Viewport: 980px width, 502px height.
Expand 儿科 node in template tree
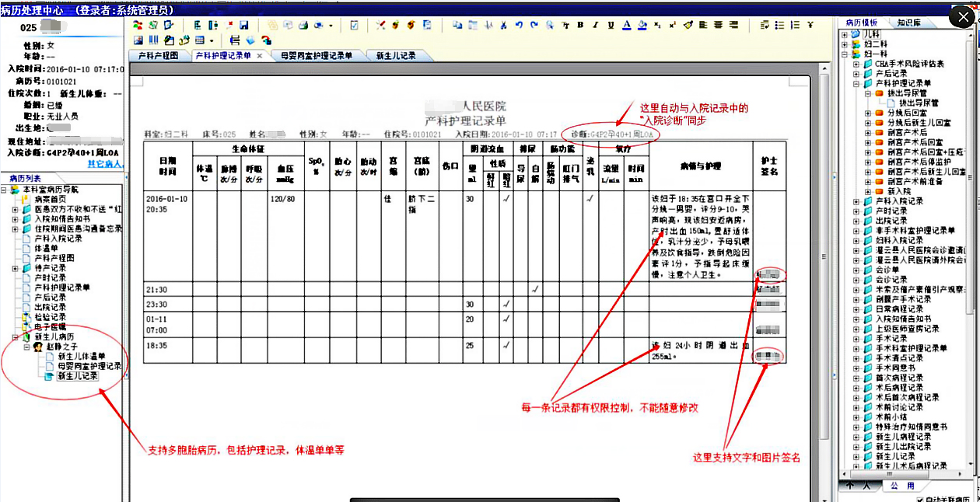(x=845, y=34)
